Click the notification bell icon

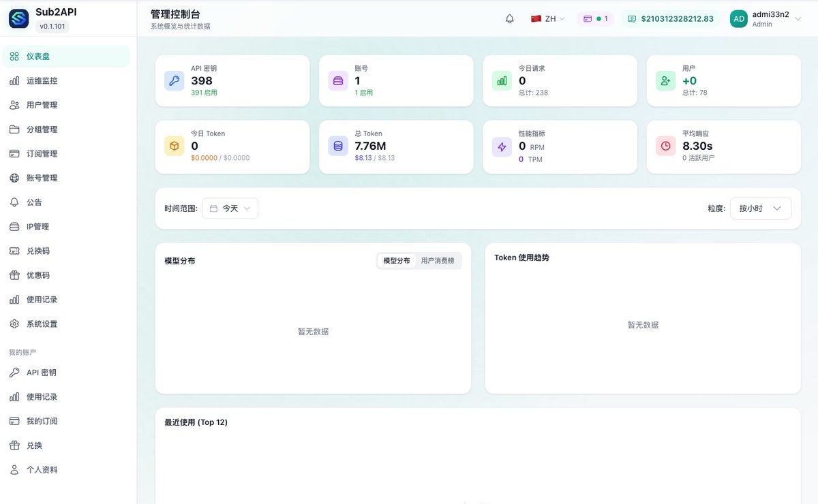point(510,19)
